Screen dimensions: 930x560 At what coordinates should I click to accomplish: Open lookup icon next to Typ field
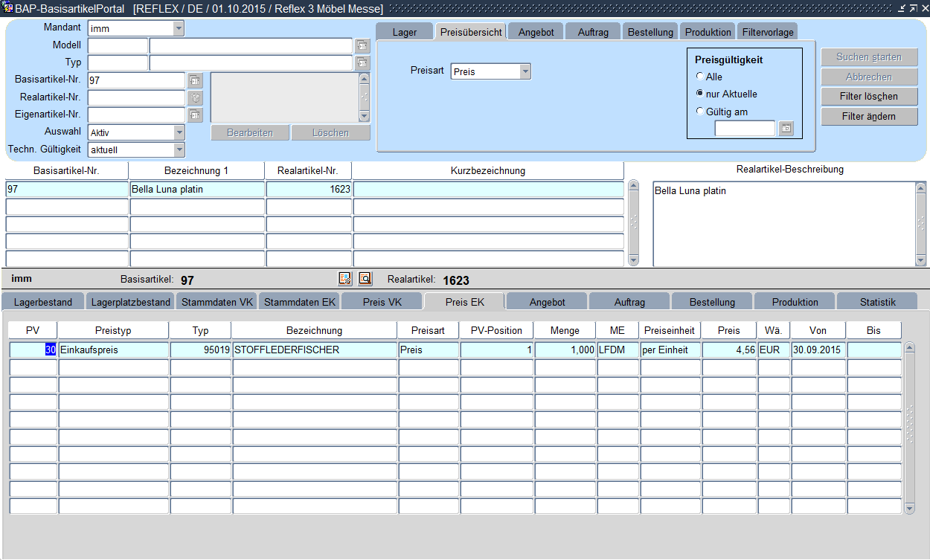pyautogui.click(x=362, y=62)
